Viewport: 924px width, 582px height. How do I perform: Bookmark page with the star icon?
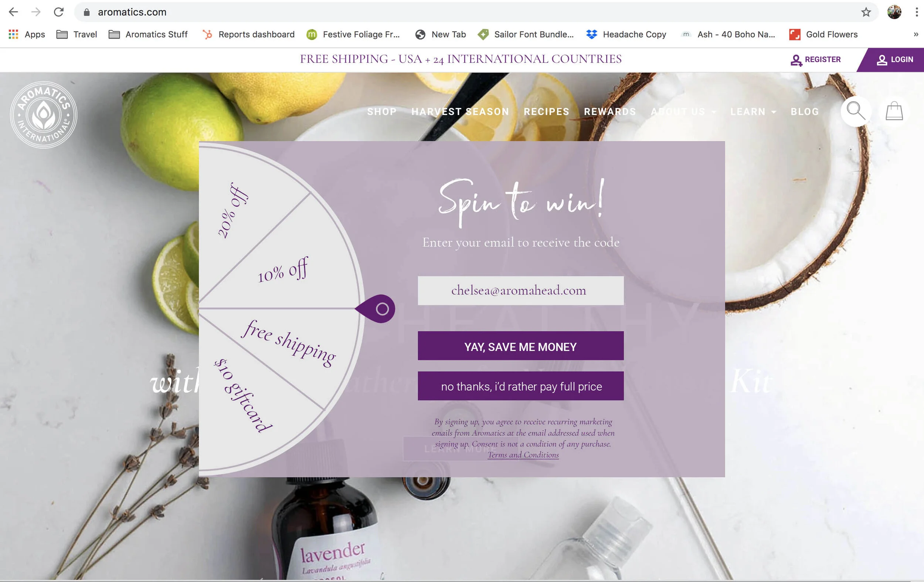coord(866,12)
